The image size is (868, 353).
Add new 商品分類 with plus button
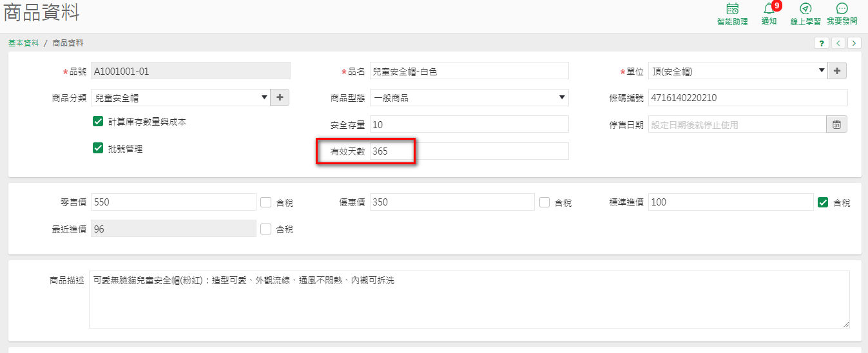[280, 98]
